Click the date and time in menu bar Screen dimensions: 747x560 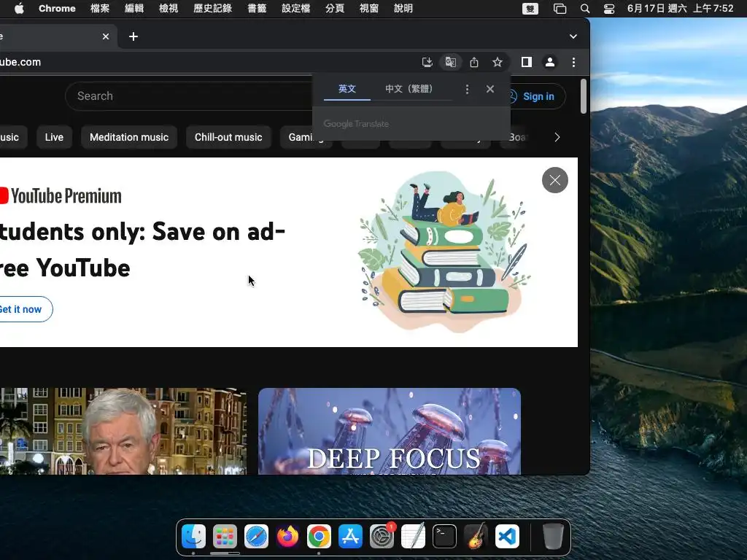681,9
